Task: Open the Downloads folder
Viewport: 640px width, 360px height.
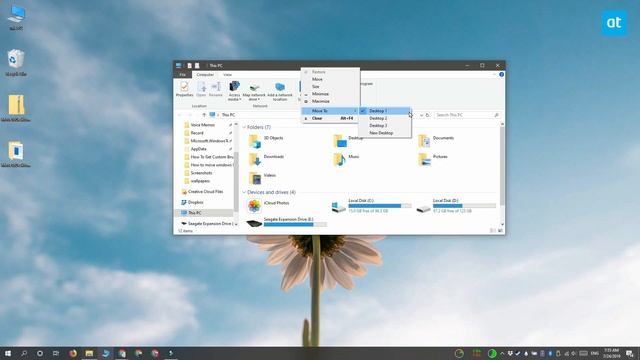Action: [x=266, y=159]
